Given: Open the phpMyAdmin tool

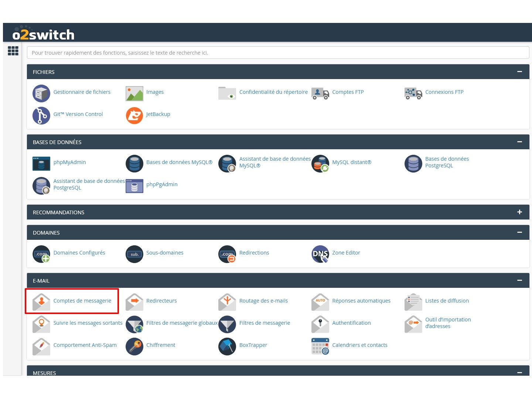Looking at the screenshot, I should [69, 162].
